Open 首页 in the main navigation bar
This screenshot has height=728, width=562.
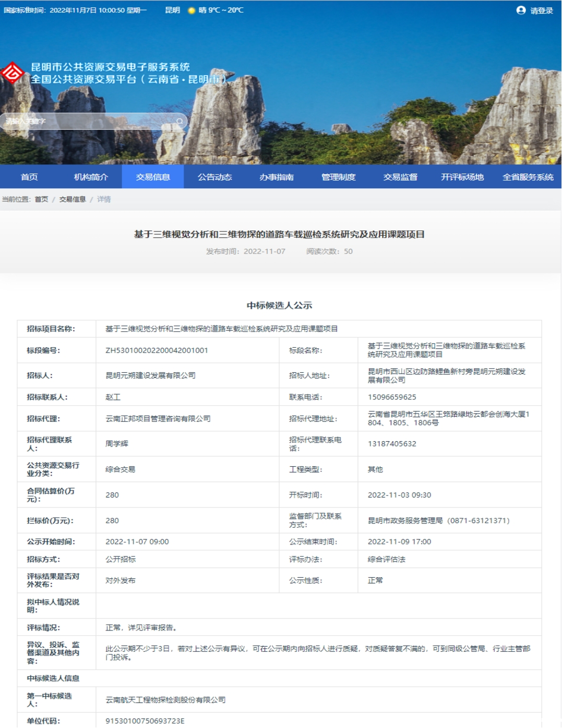coord(29,177)
